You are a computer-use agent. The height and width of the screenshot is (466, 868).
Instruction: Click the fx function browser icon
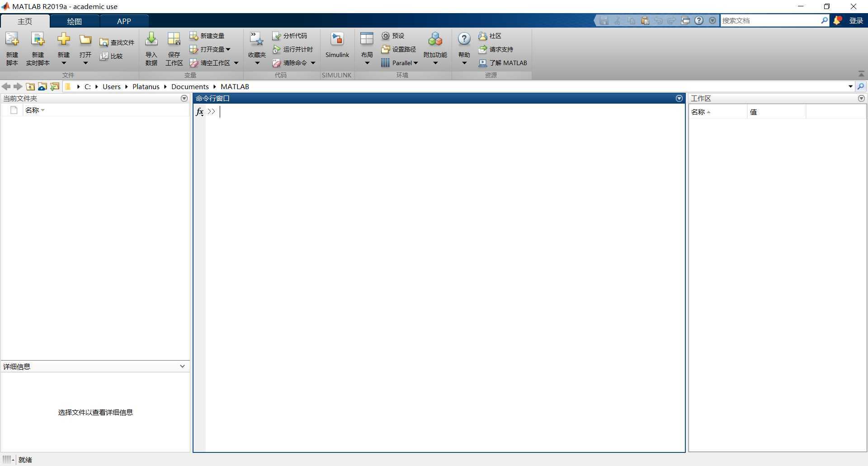(x=200, y=112)
